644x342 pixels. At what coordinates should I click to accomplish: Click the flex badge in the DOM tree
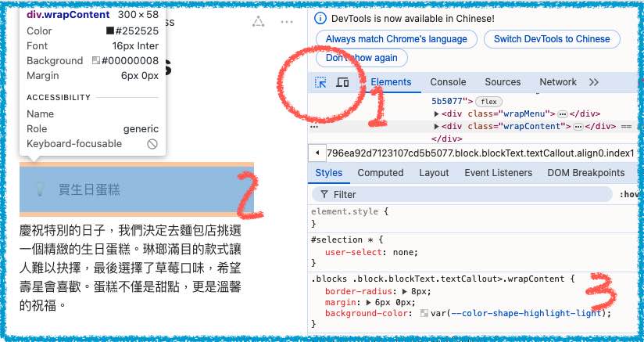pyautogui.click(x=488, y=102)
